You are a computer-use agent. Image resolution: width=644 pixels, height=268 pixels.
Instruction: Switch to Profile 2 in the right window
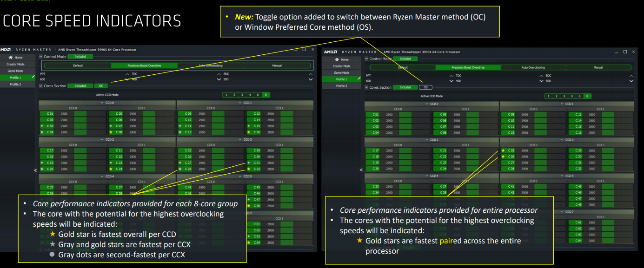(x=341, y=86)
